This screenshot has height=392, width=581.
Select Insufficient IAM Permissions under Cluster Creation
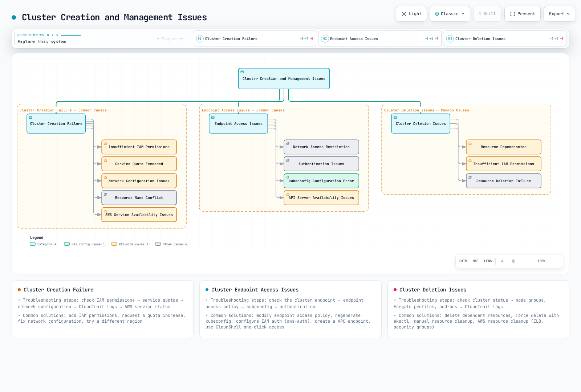[x=139, y=147]
